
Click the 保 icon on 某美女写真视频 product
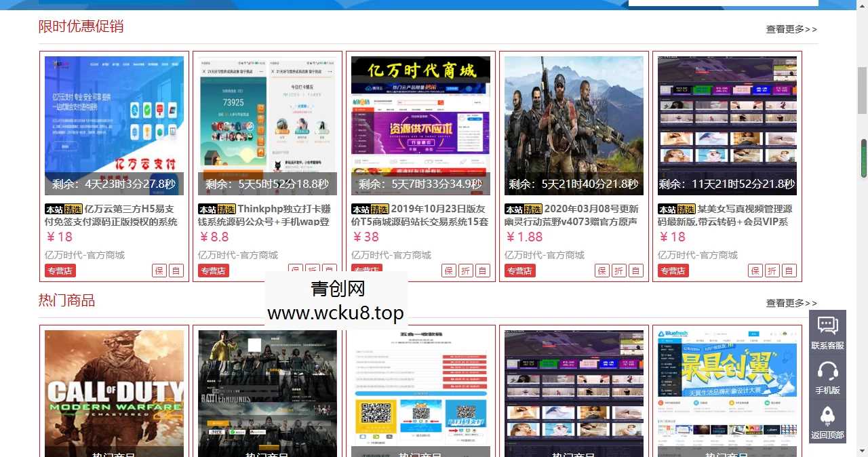755,271
